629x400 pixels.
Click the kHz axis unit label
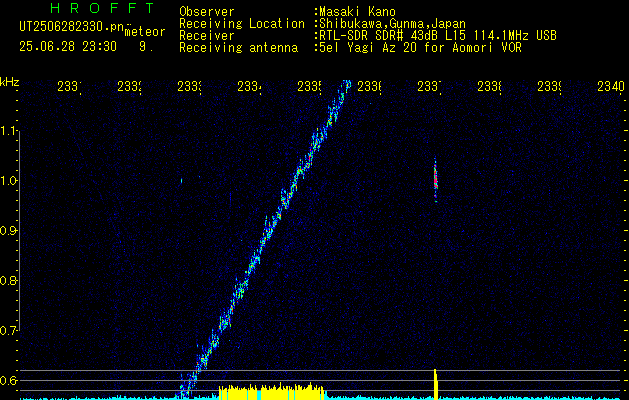(9, 82)
